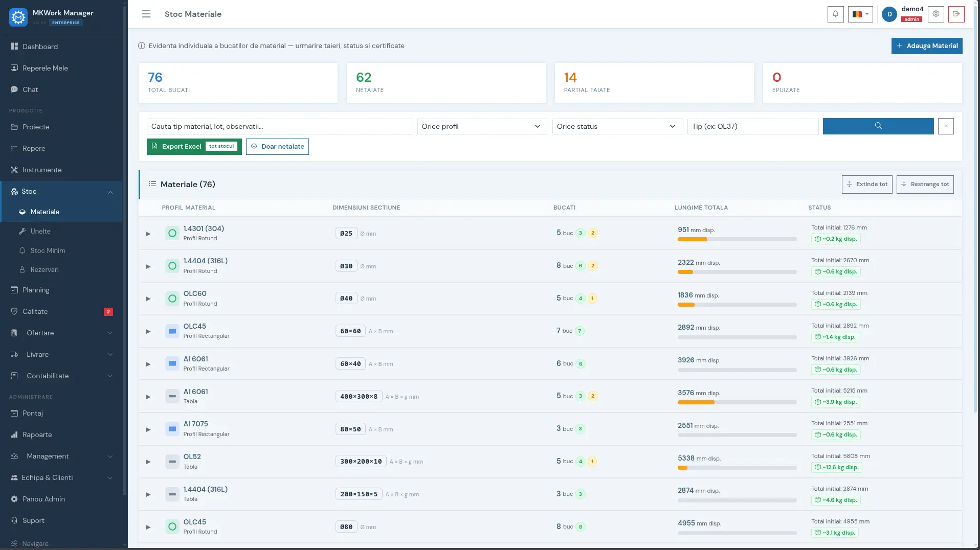Expand the OLC60 Ø40 row
This screenshot has height=550, width=980.
(148, 299)
